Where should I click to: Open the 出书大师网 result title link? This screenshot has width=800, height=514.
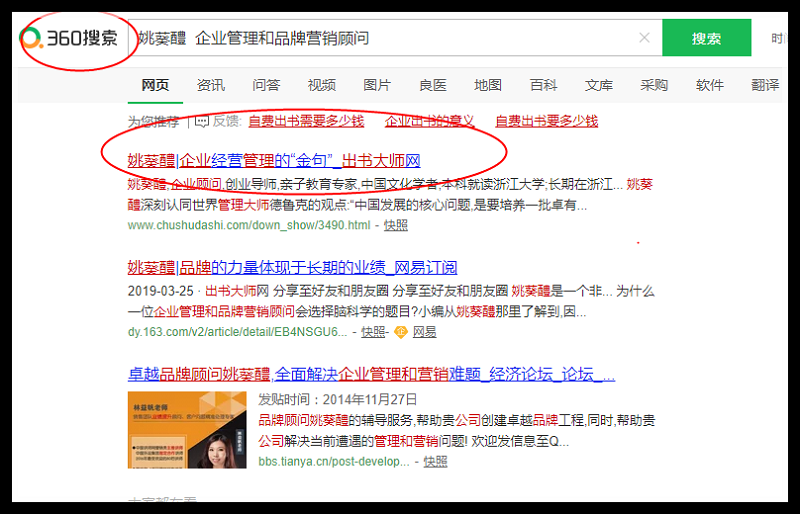(274, 160)
